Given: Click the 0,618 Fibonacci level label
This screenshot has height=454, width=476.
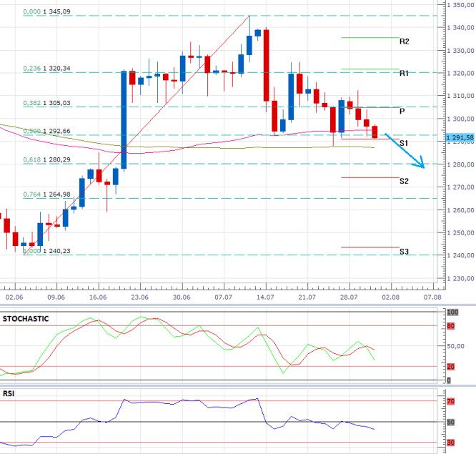Looking at the screenshot, I should [x=46, y=160].
